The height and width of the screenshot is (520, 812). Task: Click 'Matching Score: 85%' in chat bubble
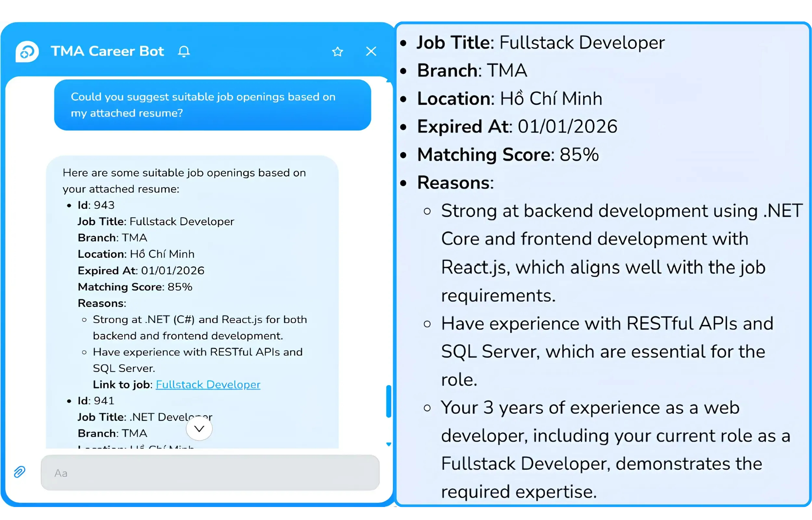(x=135, y=287)
